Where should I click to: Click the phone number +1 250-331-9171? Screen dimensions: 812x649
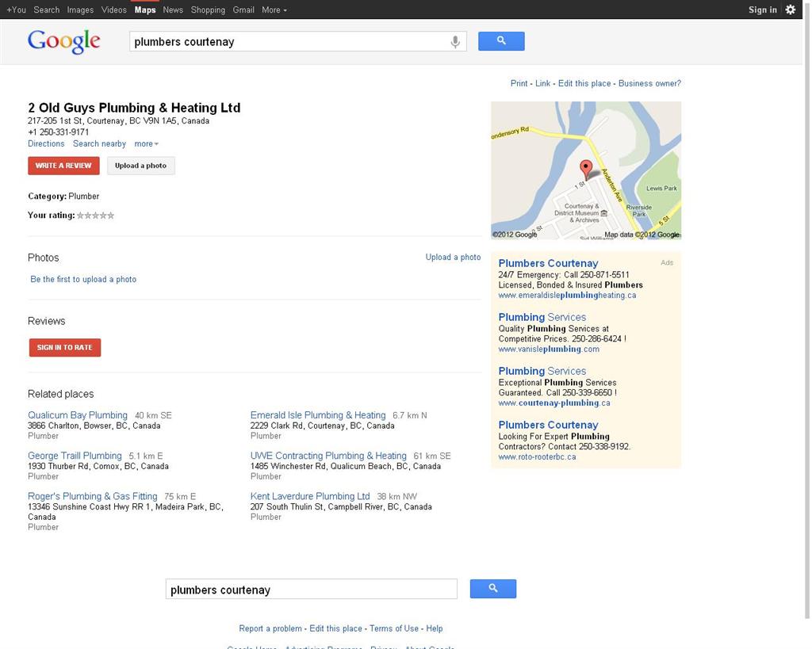pos(58,132)
